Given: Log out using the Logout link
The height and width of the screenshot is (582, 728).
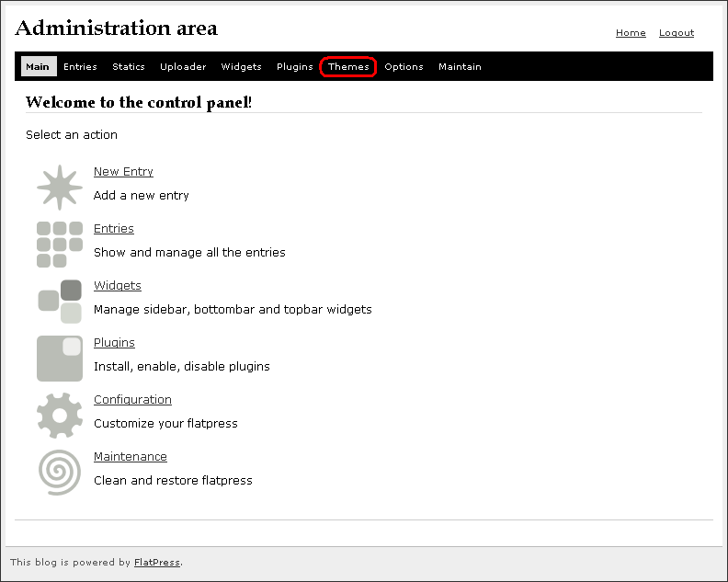Looking at the screenshot, I should pos(677,33).
